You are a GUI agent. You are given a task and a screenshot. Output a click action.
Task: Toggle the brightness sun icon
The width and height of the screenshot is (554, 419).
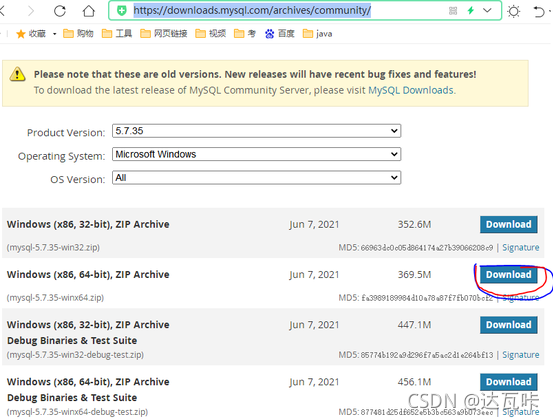pos(513,11)
